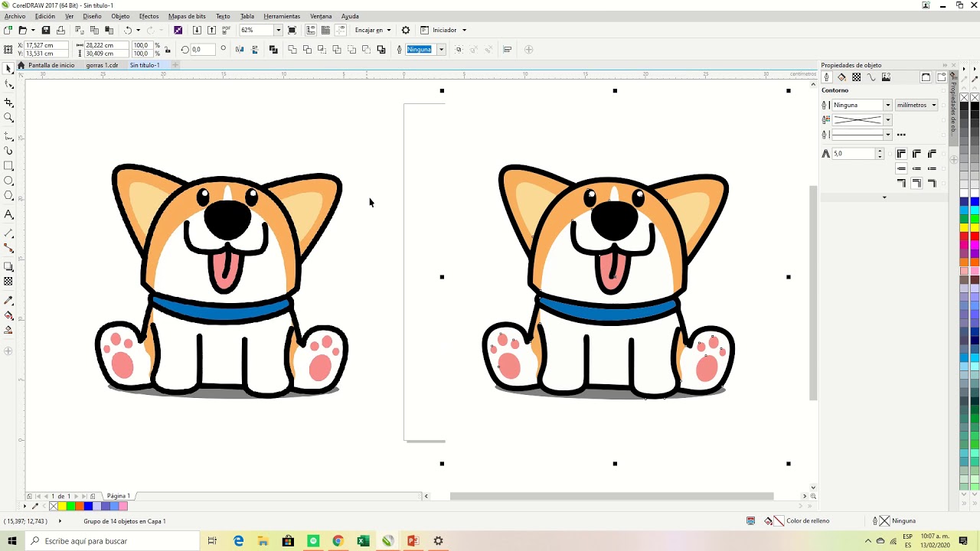Select the Zoom magnifier tool
This screenshot has height=551, width=980.
(x=8, y=118)
